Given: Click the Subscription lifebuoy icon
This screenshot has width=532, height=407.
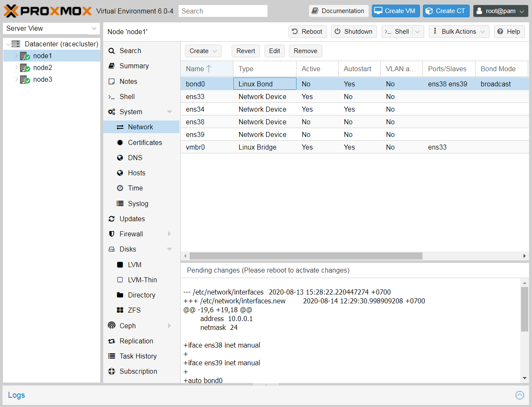Looking at the screenshot, I should (112, 371).
